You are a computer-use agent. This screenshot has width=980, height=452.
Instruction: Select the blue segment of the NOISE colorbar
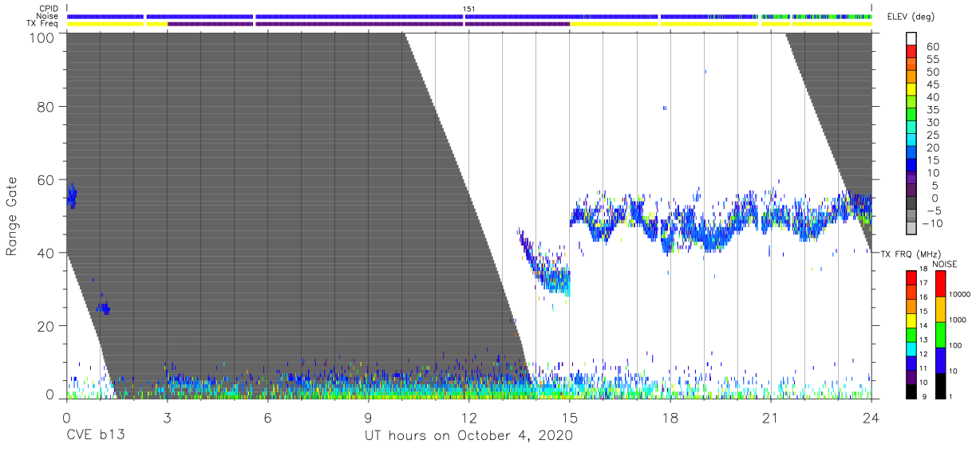pyautogui.click(x=941, y=360)
